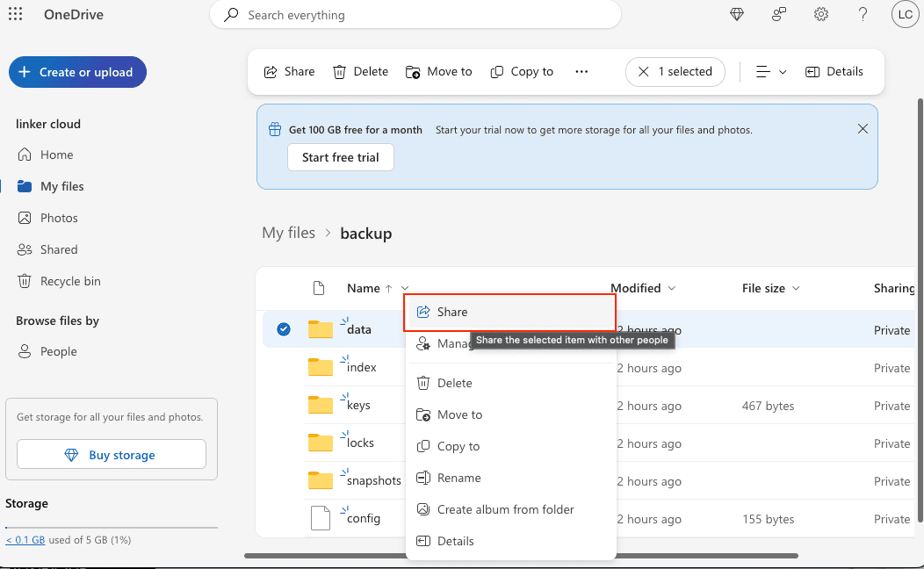Clear selection with the 1 selected pill
924x569 pixels.
click(675, 72)
